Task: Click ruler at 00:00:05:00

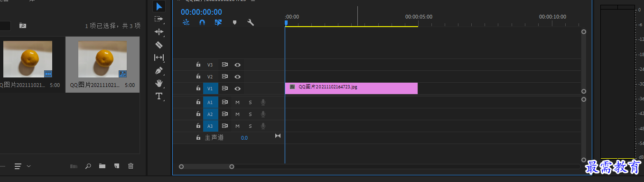Action: coord(419,17)
